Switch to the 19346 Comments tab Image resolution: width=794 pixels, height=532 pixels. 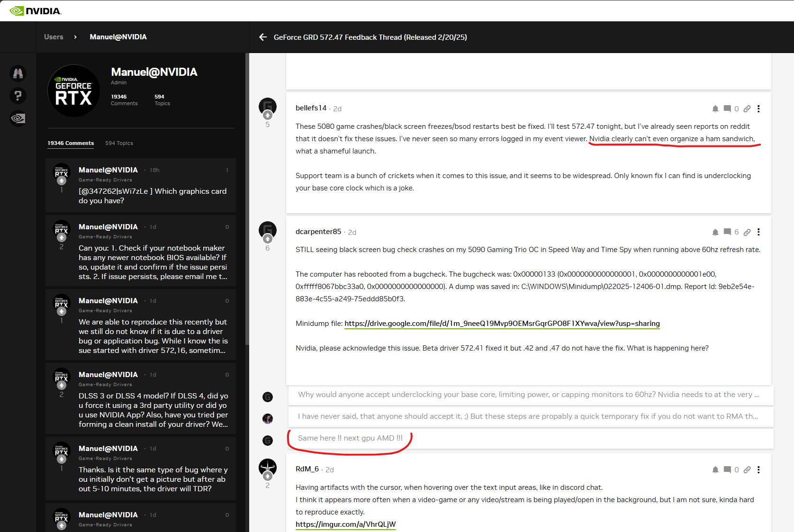coord(71,143)
